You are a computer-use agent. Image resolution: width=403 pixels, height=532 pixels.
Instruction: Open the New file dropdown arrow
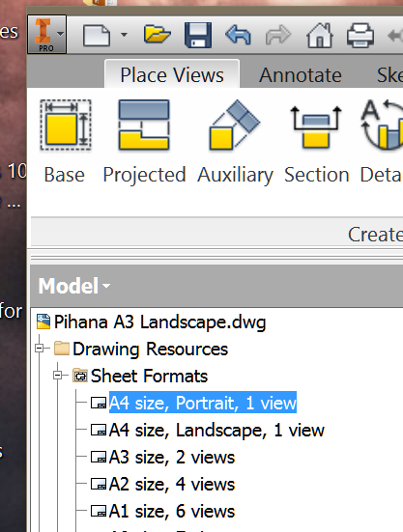pyautogui.click(x=124, y=35)
